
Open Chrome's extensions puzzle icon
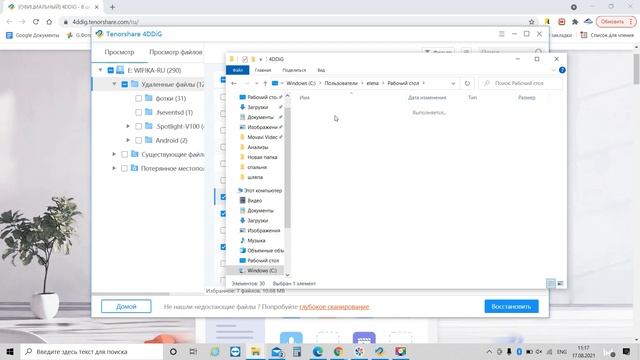coord(575,22)
